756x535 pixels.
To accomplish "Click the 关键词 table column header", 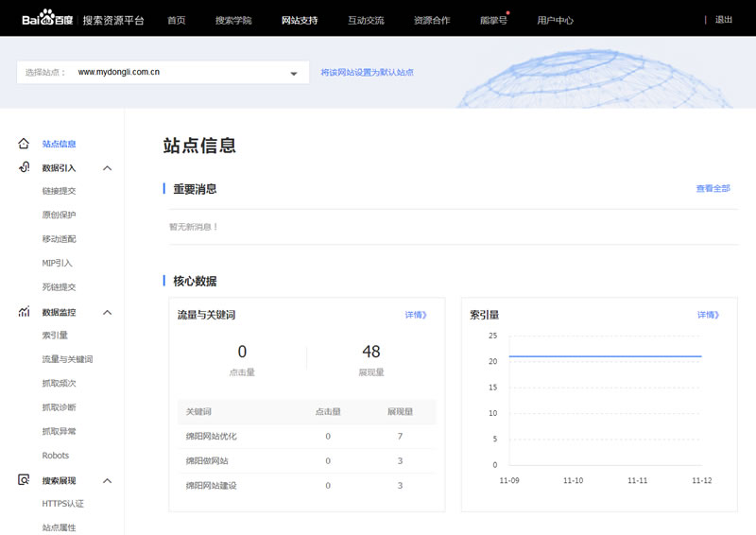I will [198, 411].
